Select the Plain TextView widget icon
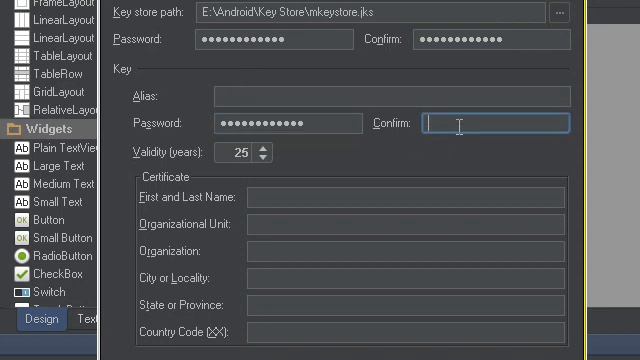 (22, 148)
